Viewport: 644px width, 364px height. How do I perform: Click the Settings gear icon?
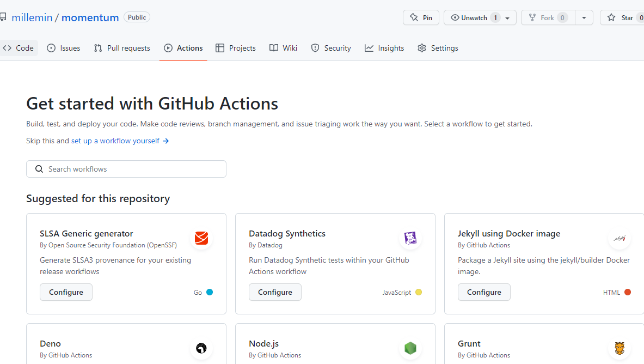[x=422, y=48]
